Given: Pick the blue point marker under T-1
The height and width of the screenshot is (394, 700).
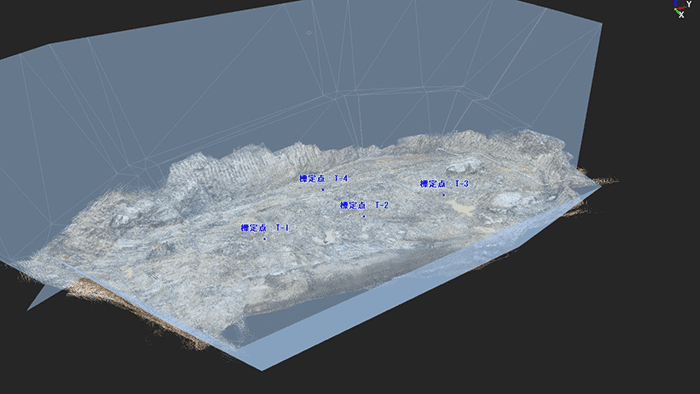Looking at the screenshot, I should click(x=265, y=239).
